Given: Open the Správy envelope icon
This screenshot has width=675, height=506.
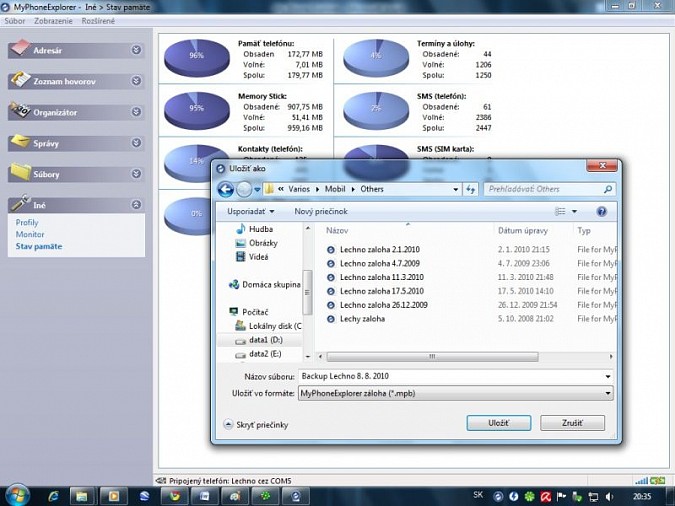Looking at the screenshot, I should click(20, 141).
